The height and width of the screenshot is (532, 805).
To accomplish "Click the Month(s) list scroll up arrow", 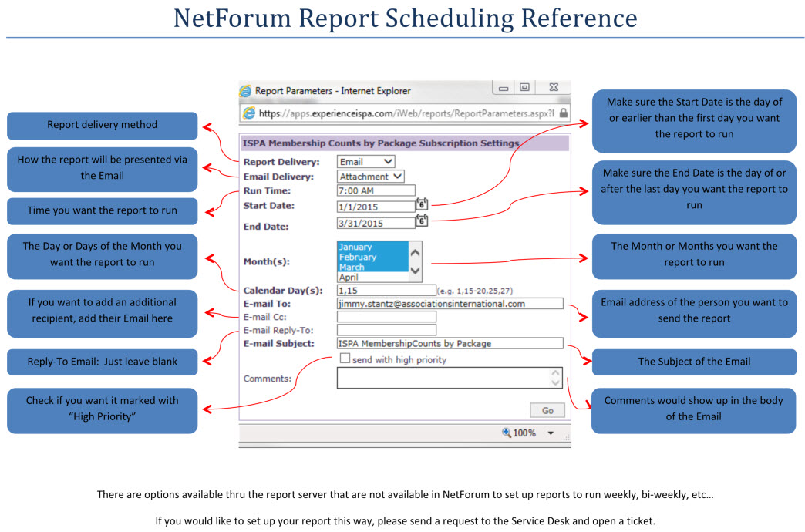I will [416, 253].
